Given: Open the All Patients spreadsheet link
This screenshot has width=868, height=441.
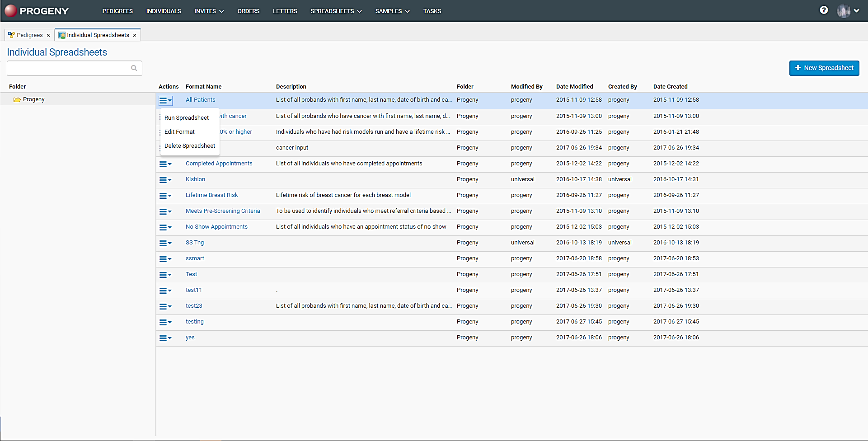Looking at the screenshot, I should click(200, 99).
